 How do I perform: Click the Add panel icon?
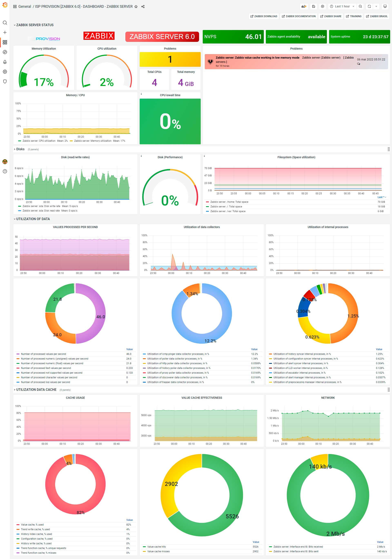click(304, 7)
